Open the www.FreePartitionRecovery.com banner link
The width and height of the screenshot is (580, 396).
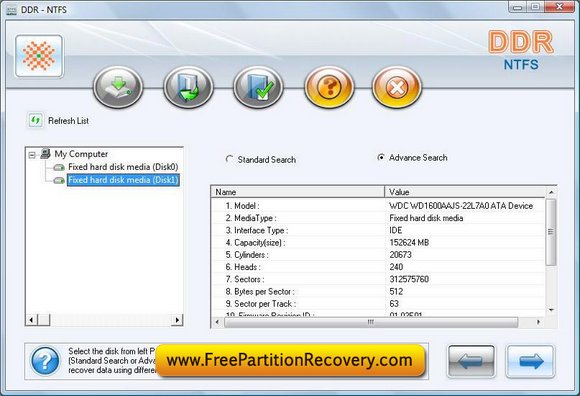pyautogui.click(x=290, y=361)
